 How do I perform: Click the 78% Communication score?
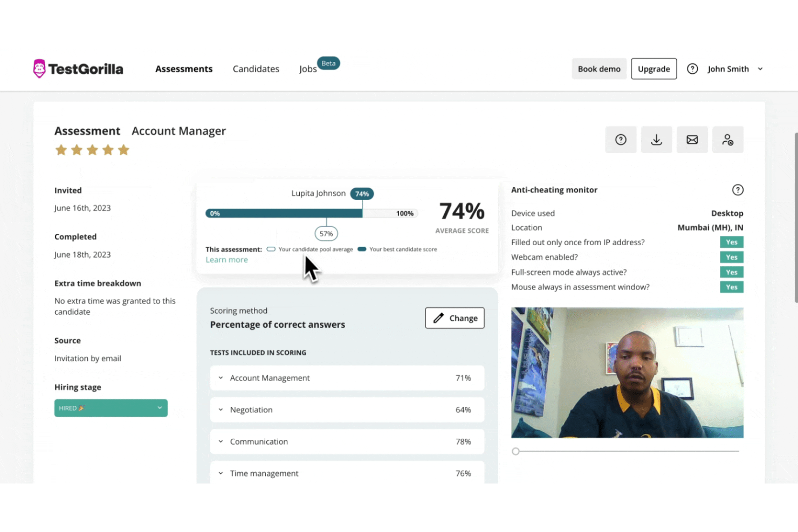pos(463,441)
